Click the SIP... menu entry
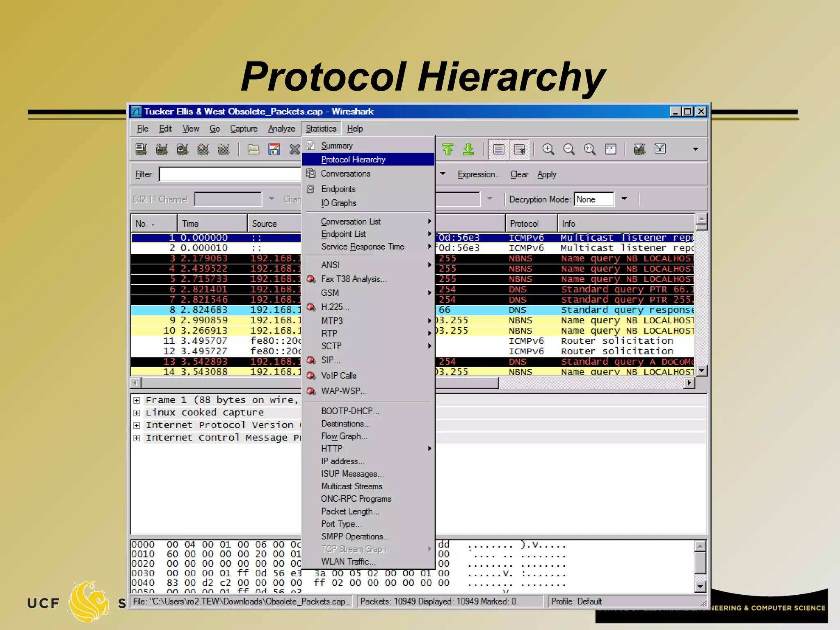Screen dimensions: 840x630 (x=368, y=360)
